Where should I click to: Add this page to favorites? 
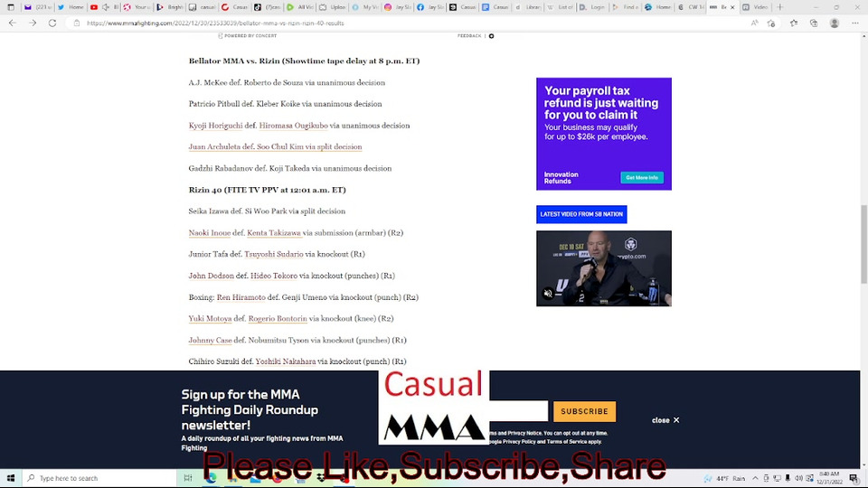(x=771, y=23)
